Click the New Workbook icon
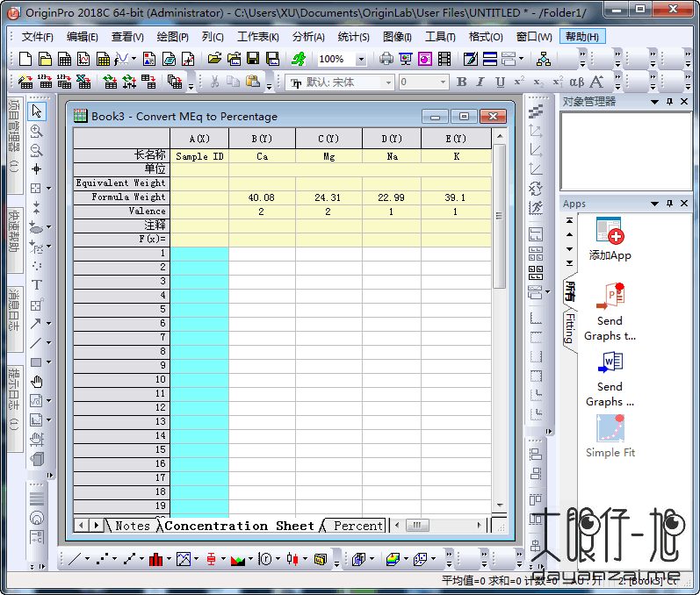This screenshot has height=595, width=700. point(65,59)
